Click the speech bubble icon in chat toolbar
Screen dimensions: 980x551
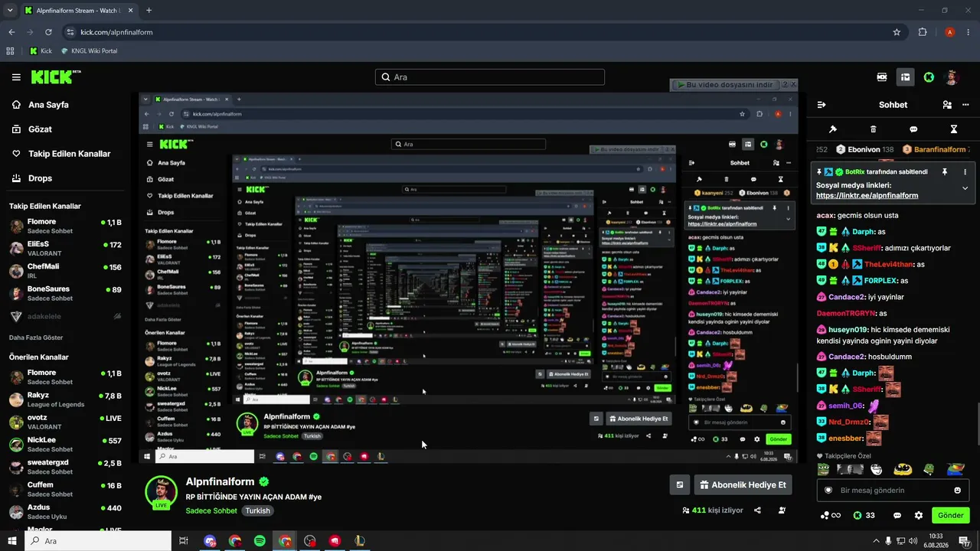coord(913,129)
